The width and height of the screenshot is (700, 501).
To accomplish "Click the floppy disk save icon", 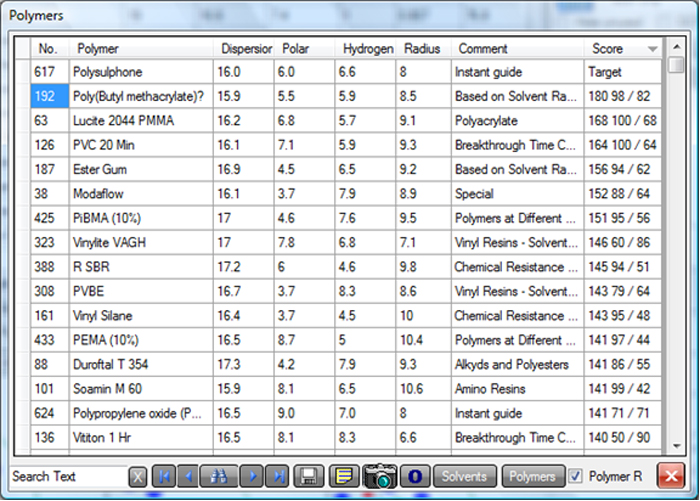I will [308, 476].
